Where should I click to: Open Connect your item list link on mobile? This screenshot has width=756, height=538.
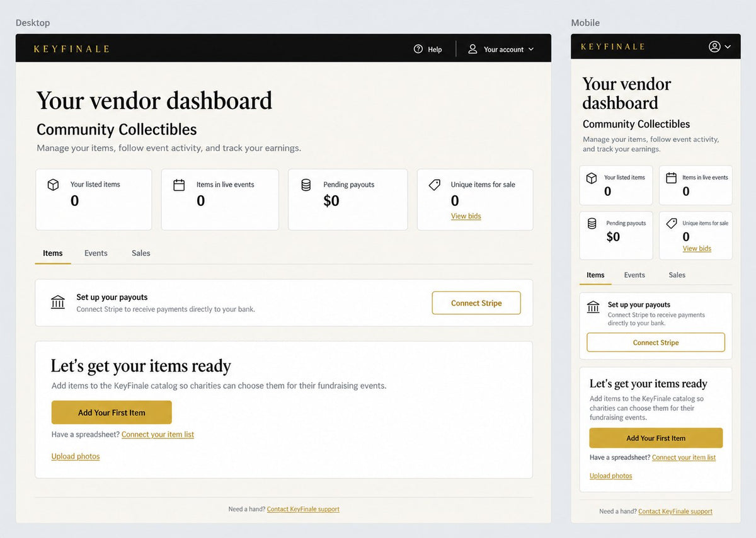(684, 457)
